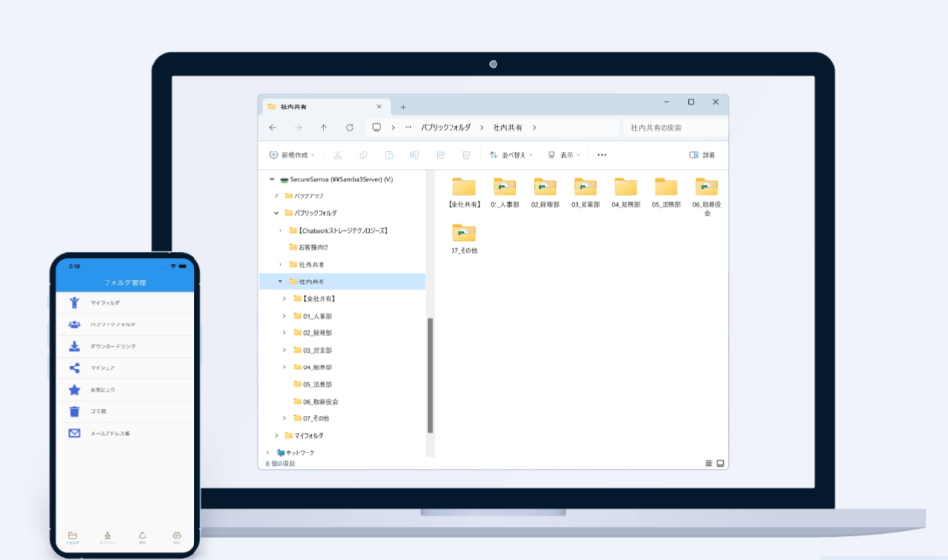The image size is (948, 560).
Task: Click the refresh icon in Explorer
Action: coord(349,128)
